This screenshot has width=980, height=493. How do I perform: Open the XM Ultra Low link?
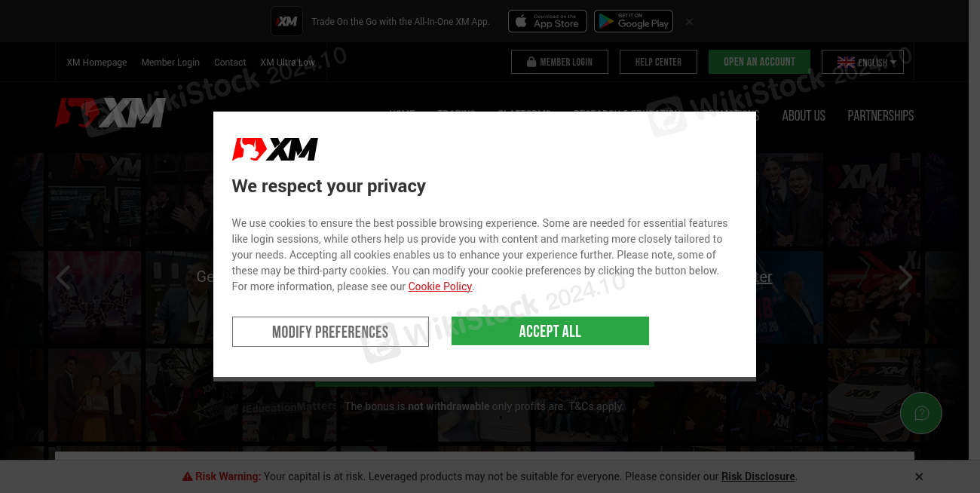click(x=288, y=63)
